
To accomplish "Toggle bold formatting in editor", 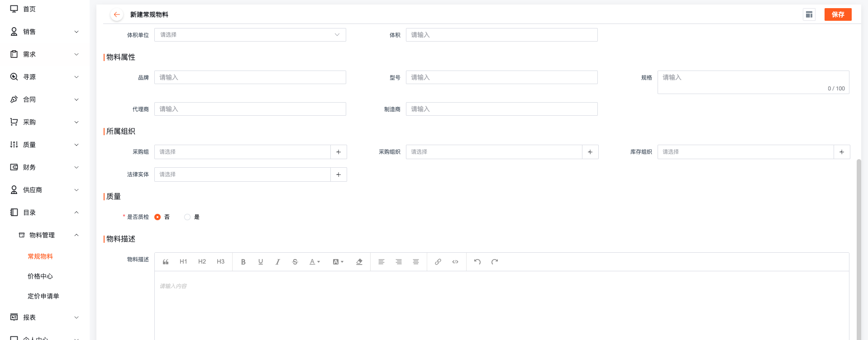I will tap(243, 262).
